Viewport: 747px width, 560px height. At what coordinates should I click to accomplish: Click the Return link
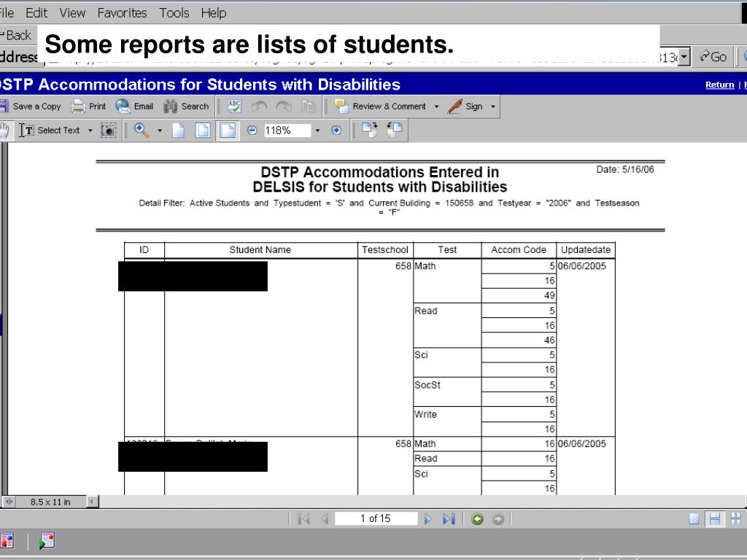pos(719,85)
